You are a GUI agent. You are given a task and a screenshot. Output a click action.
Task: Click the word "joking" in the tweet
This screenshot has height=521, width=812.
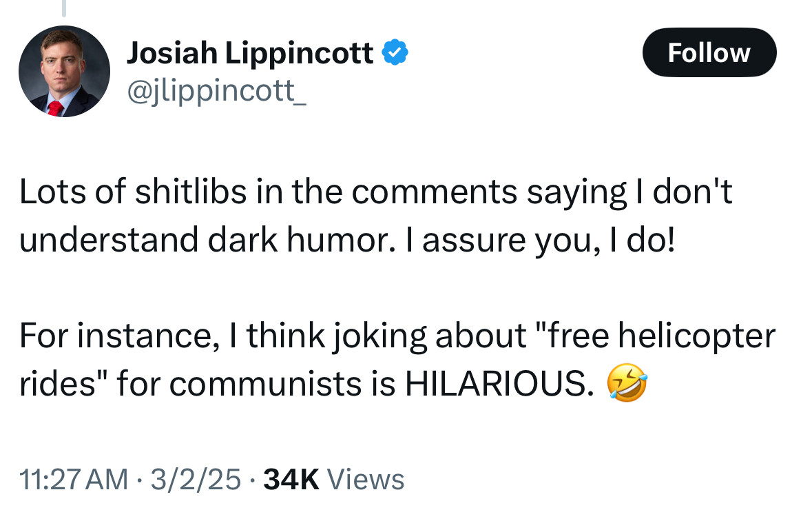coord(379,337)
